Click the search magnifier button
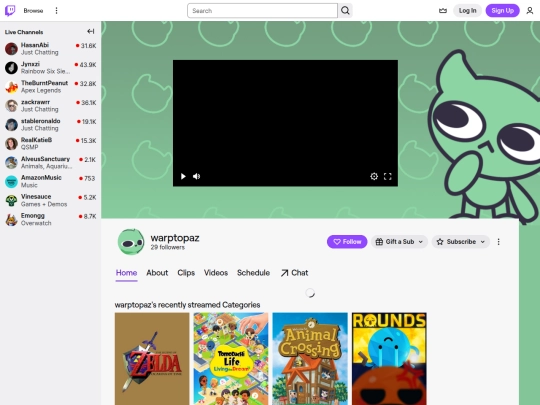540x405 pixels. [345, 11]
